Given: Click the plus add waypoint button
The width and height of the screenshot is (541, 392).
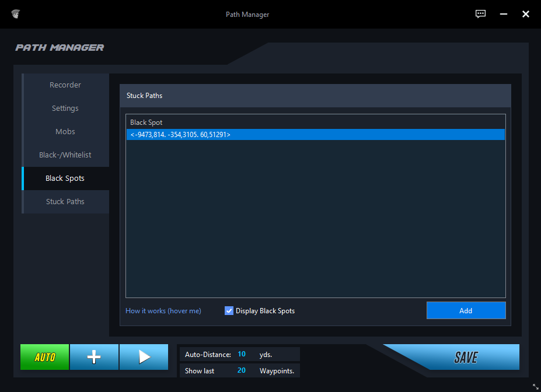Looking at the screenshot, I should click(x=94, y=357).
